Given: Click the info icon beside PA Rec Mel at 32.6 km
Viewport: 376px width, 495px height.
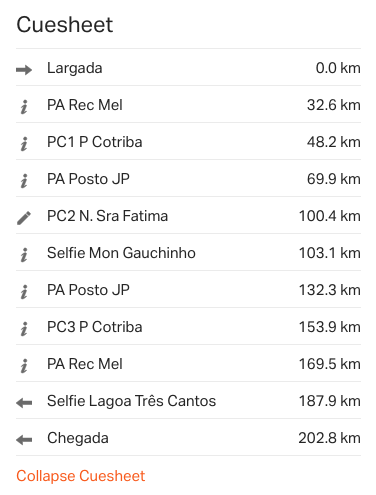Looking at the screenshot, I should tap(24, 107).
